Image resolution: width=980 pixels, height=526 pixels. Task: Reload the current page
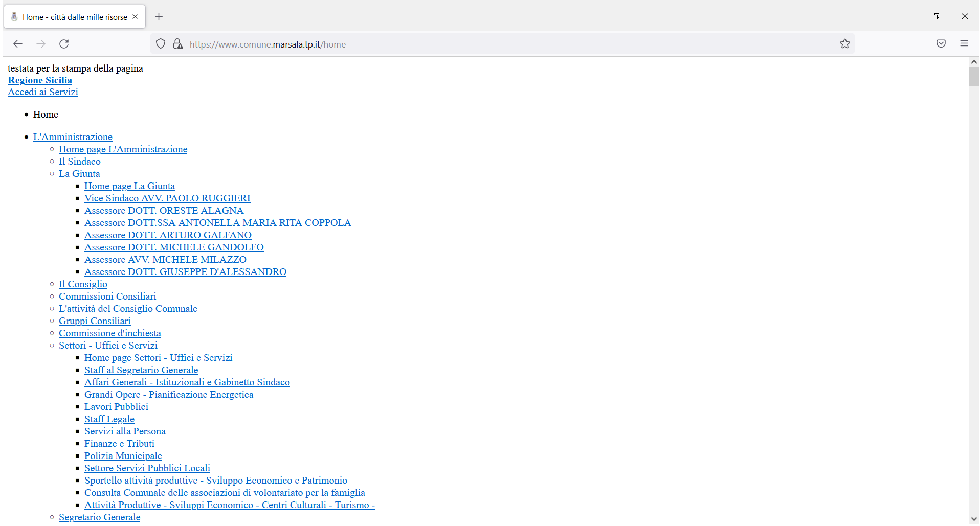tap(64, 44)
